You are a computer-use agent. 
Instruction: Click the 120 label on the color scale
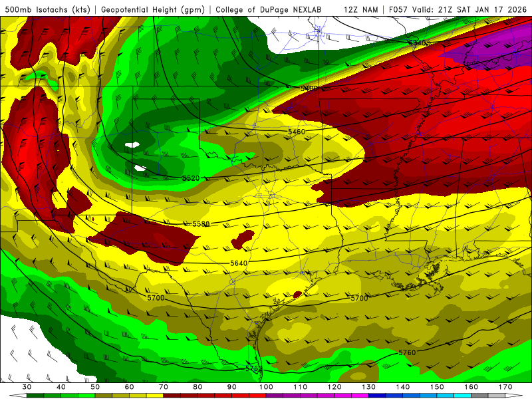click(334, 387)
